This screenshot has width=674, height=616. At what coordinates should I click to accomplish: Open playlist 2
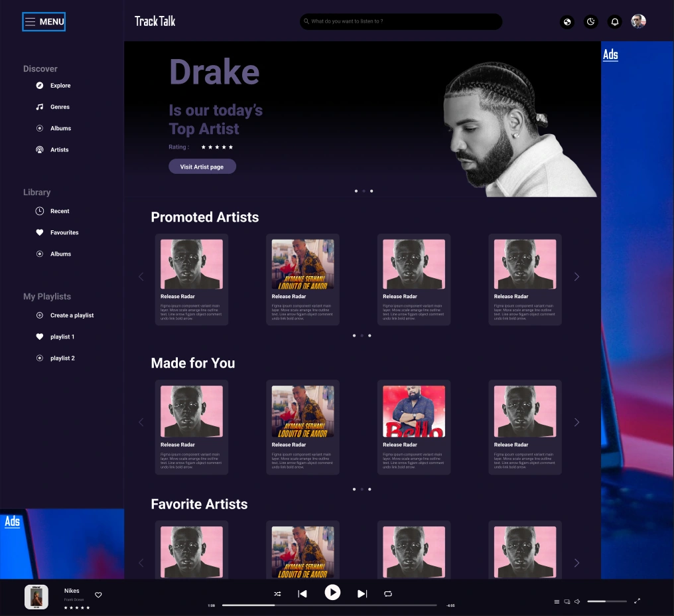pos(62,358)
